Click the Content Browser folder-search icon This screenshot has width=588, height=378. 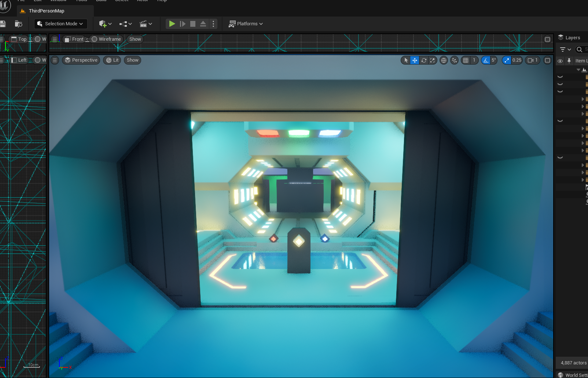coord(18,24)
